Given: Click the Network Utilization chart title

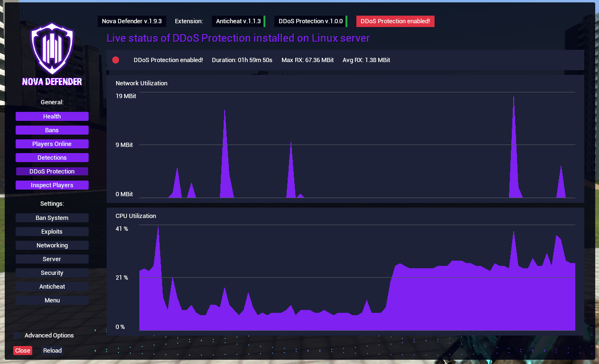Looking at the screenshot, I should [x=142, y=83].
